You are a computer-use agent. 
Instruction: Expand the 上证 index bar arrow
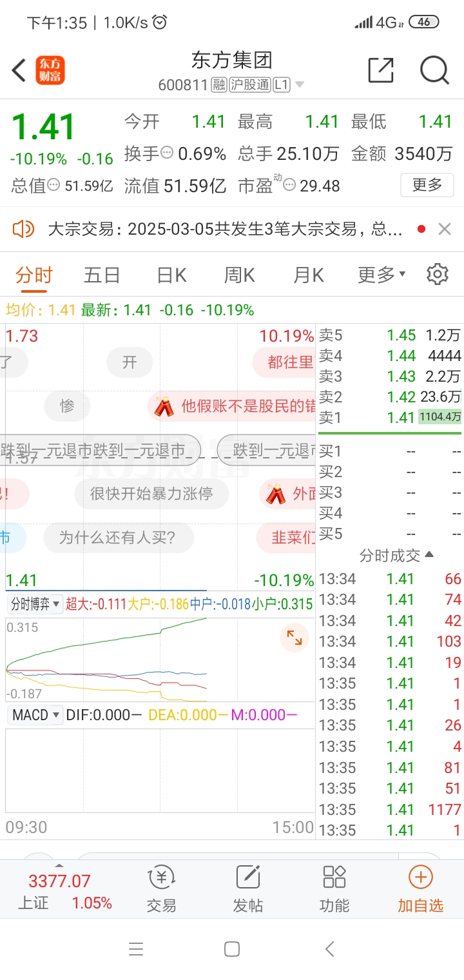pyautogui.click(x=59, y=865)
